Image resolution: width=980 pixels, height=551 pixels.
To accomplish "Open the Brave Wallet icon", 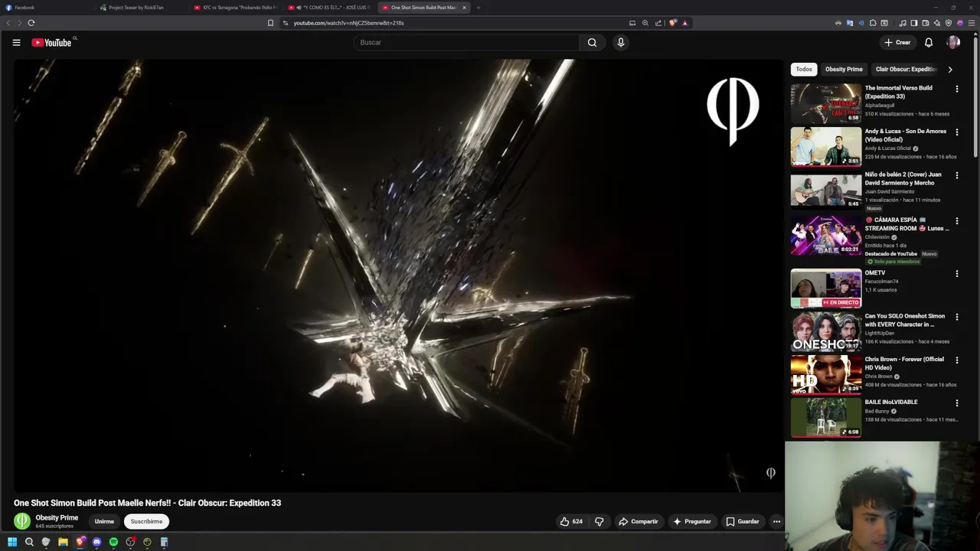I will pos(926,23).
